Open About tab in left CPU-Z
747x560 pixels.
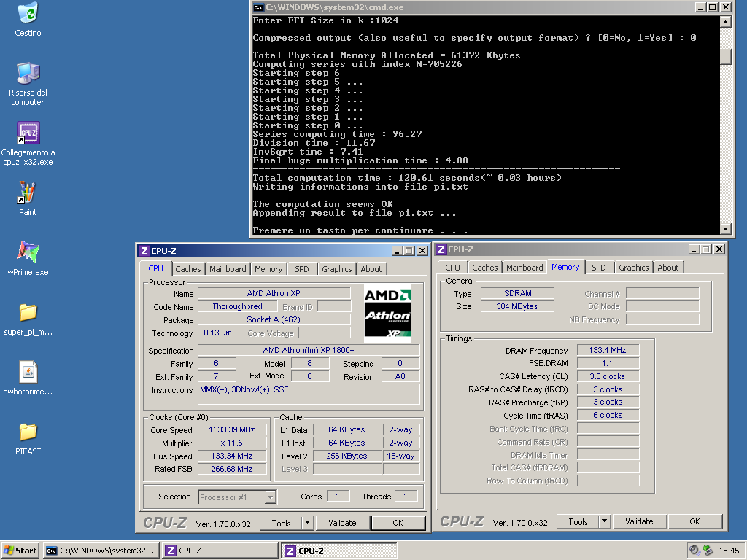click(371, 269)
